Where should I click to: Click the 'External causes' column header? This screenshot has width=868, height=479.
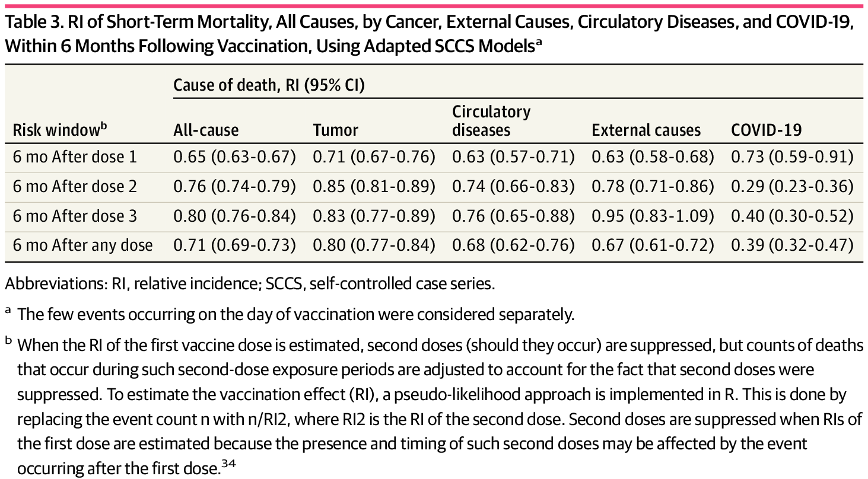click(646, 130)
